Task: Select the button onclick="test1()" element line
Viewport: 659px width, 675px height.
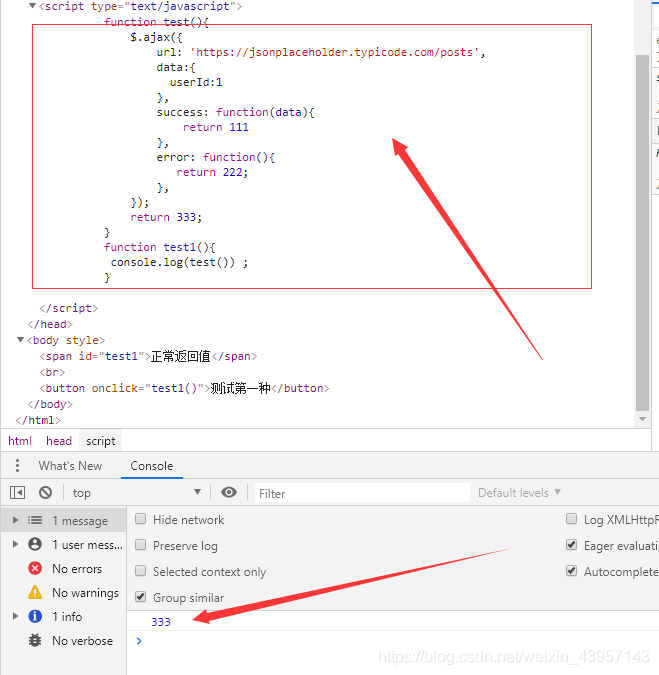Action: 184,388
